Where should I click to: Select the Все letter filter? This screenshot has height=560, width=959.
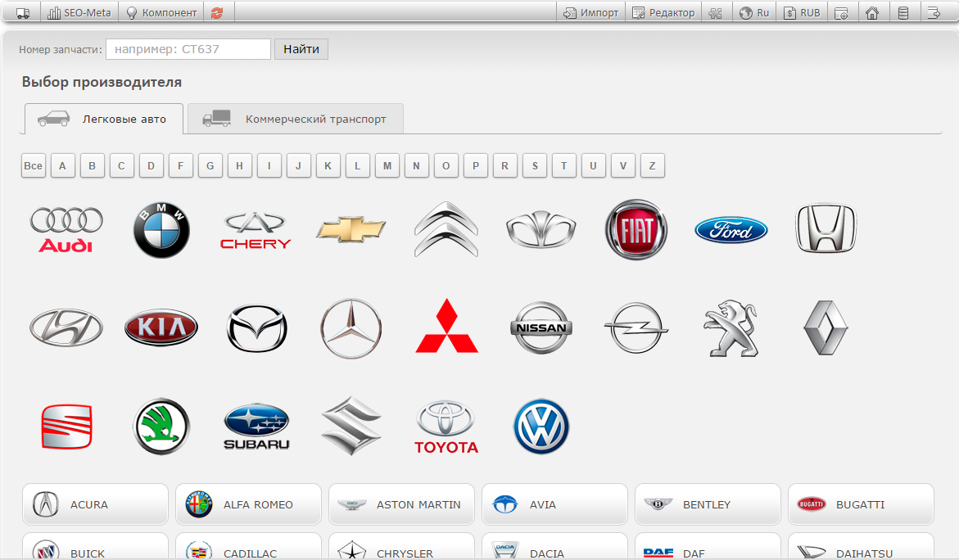point(33,165)
